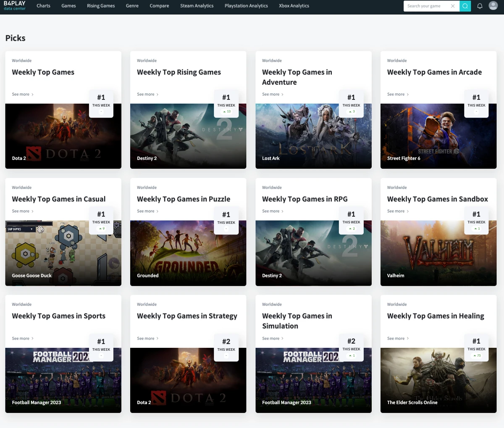The width and height of the screenshot is (504, 428).
Task: Open Football Manager 2023 in Simulation card
Action: (313, 380)
